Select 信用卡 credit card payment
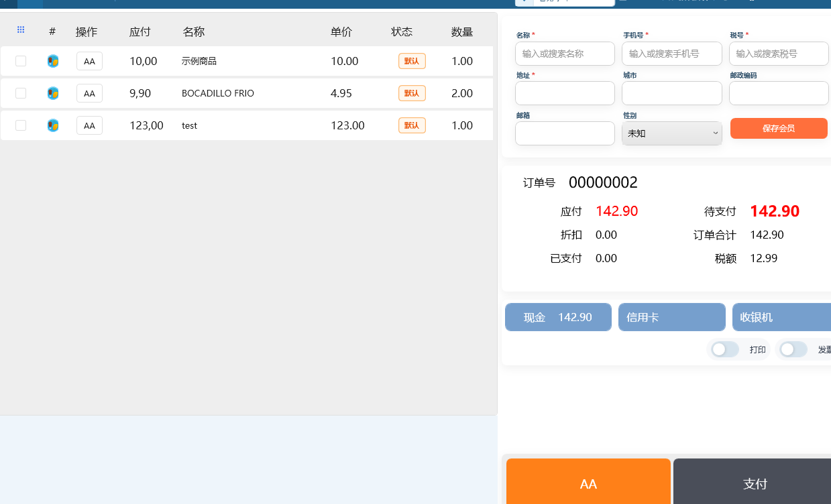Image resolution: width=831 pixels, height=504 pixels. click(672, 317)
